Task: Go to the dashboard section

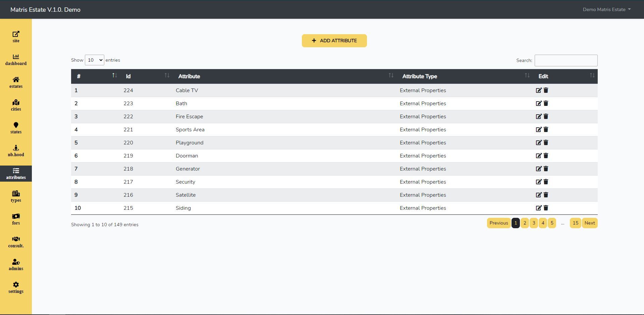Action: point(16,60)
